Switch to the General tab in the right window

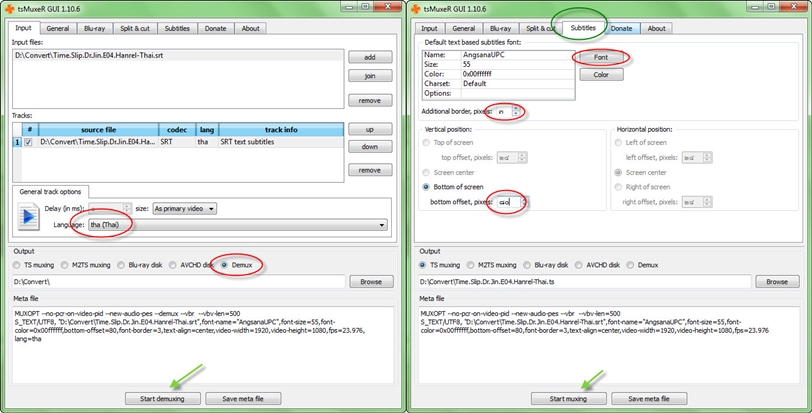[x=464, y=28]
